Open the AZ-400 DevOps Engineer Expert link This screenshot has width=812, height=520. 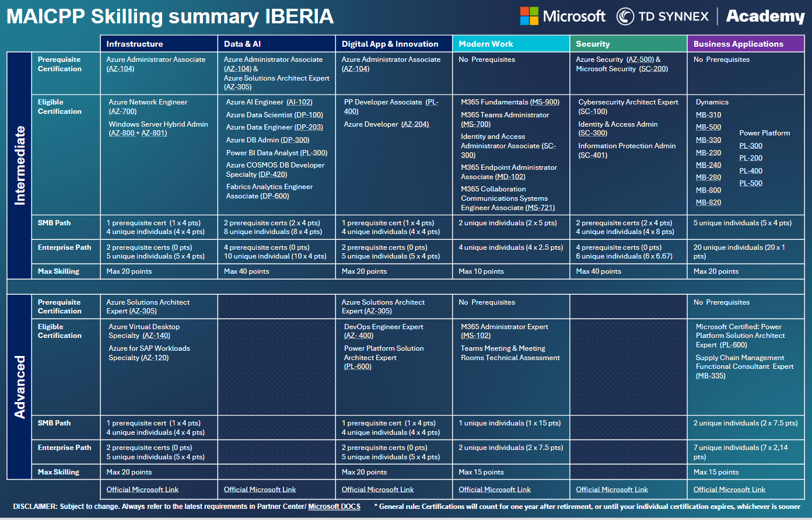click(x=359, y=336)
